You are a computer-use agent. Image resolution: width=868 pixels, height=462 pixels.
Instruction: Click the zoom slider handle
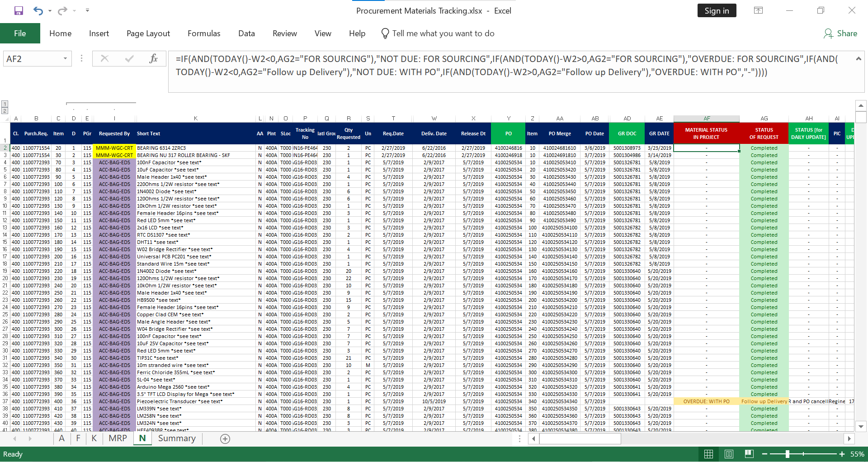click(788, 454)
